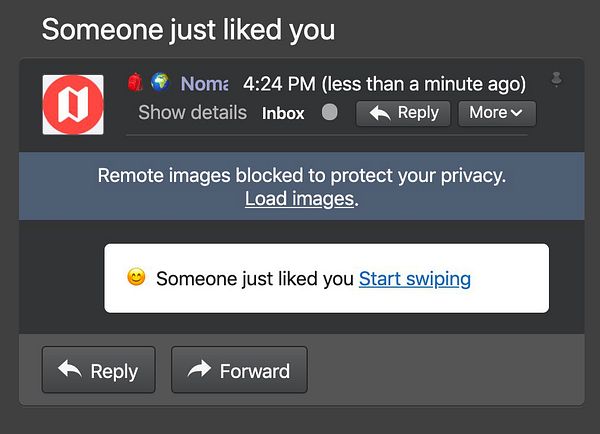Click the Inbox label tag
The image size is (600, 434).
click(x=283, y=113)
